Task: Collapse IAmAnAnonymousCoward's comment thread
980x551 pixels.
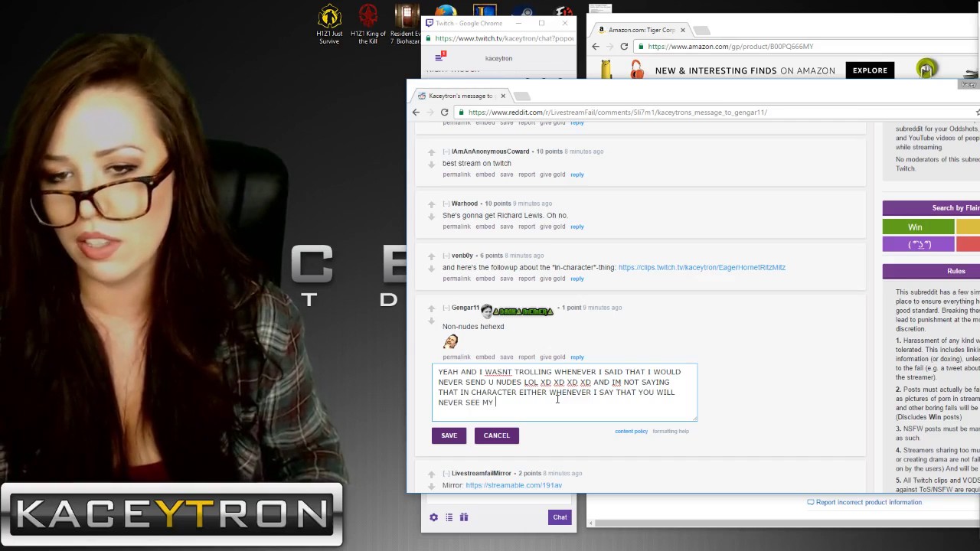Action: coord(446,152)
